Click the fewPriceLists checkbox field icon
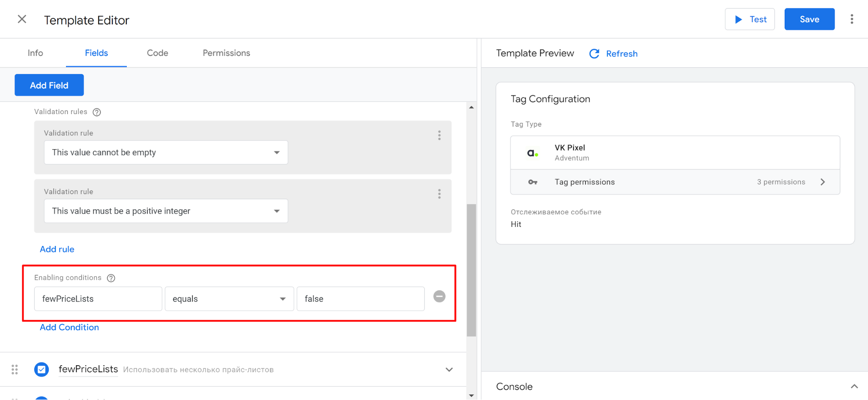868x400 pixels. tap(42, 369)
